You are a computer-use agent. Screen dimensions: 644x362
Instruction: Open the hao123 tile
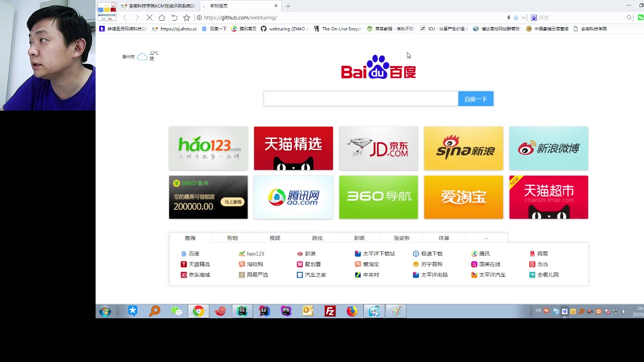click(208, 148)
